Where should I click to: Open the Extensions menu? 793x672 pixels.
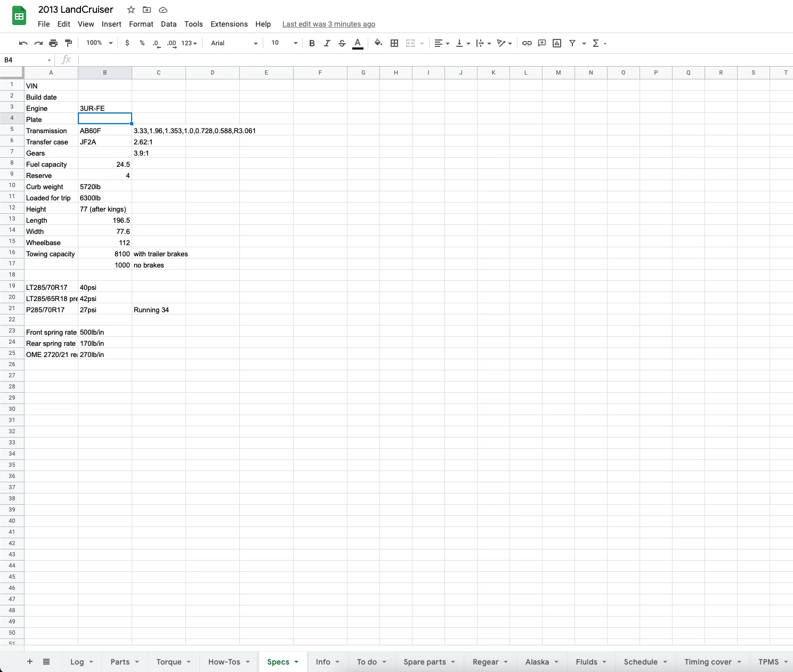click(229, 24)
